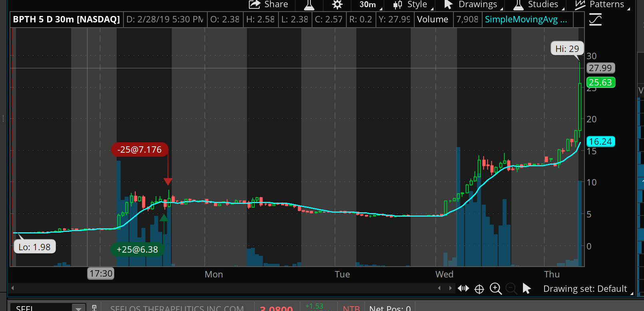Click the Lo: 1.98 price bubble
This screenshot has width=644, height=311.
(x=35, y=247)
